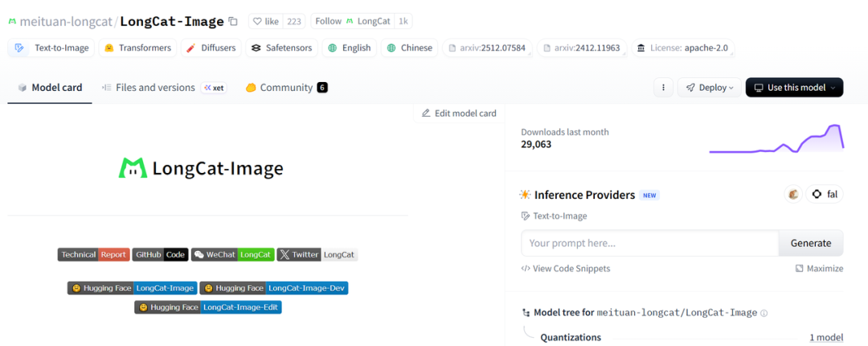Open the apache-2.0 license tag

(684, 47)
